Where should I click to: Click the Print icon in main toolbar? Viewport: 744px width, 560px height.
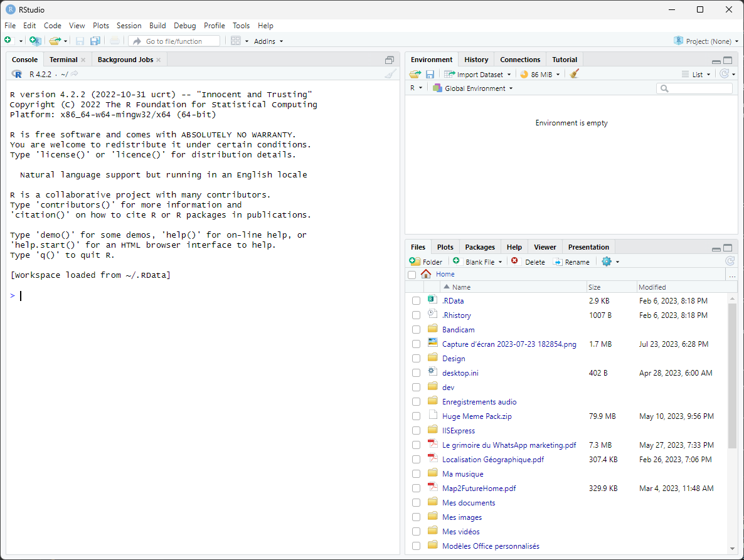pyautogui.click(x=115, y=41)
